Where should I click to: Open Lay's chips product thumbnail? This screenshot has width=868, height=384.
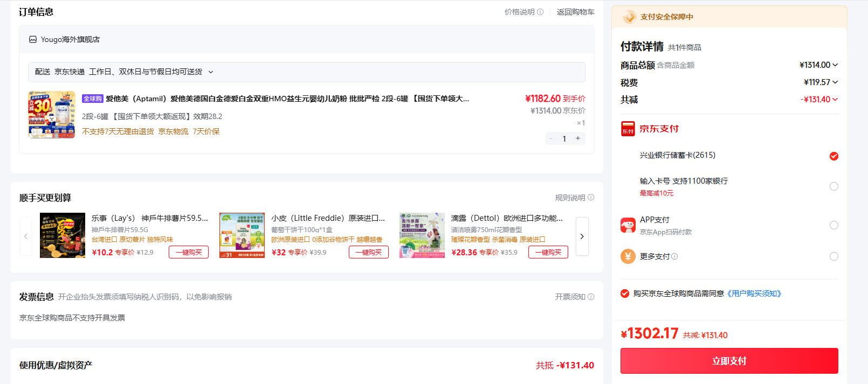[x=63, y=235]
